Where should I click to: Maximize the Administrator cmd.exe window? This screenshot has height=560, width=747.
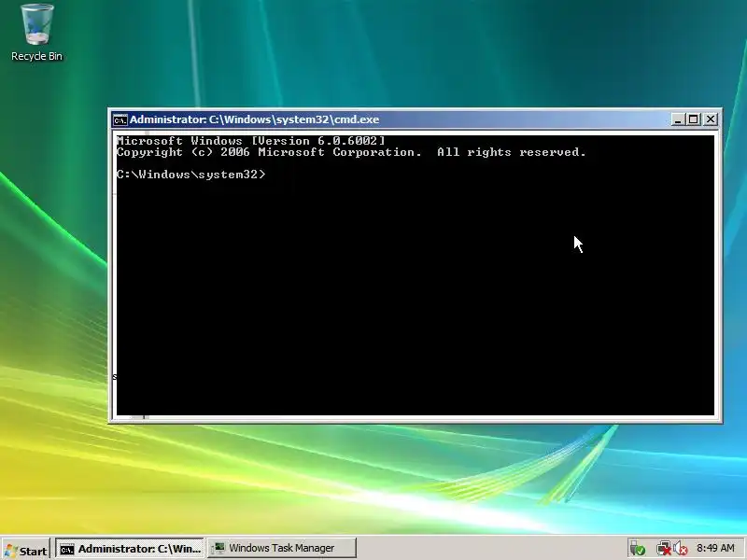pyautogui.click(x=694, y=119)
